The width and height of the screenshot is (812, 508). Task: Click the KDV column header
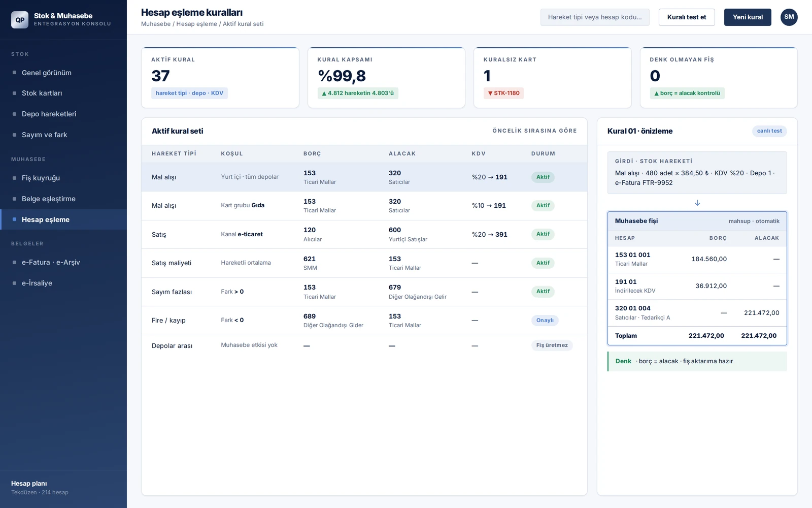tap(479, 153)
